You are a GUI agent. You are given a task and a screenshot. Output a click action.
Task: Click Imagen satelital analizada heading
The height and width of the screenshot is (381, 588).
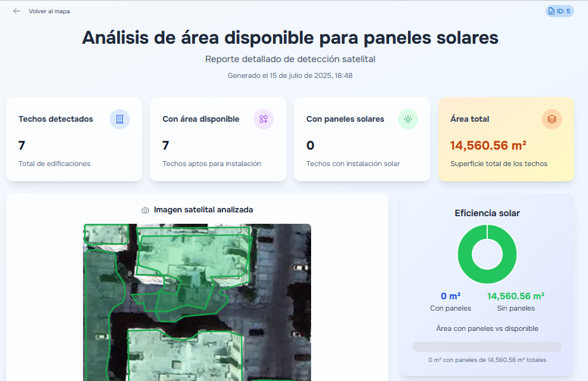pos(203,210)
